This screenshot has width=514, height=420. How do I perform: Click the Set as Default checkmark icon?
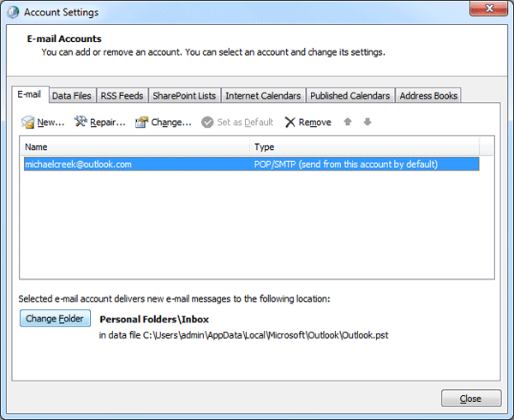click(x=207, y=123)
